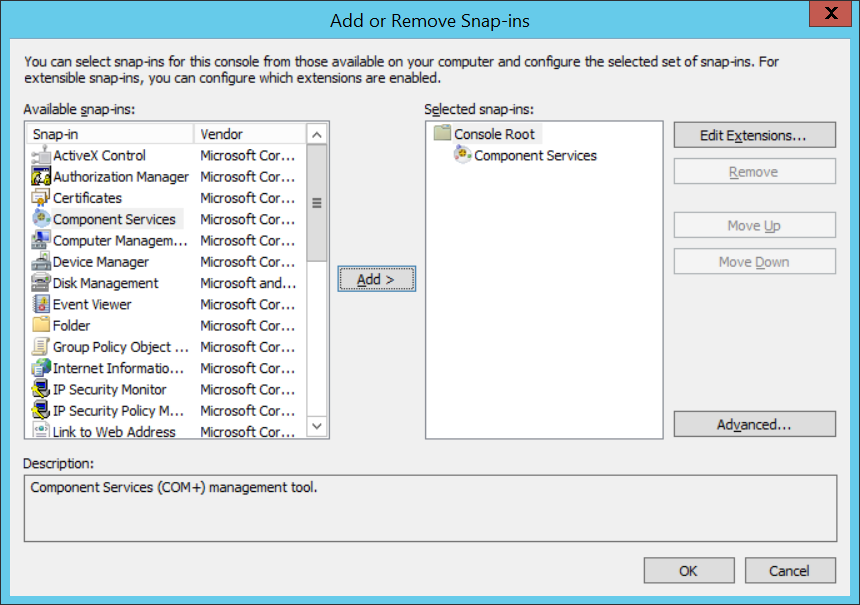Click the Cancel button
This screenshot has height=605, width=860.
click(x=790, y=570)
